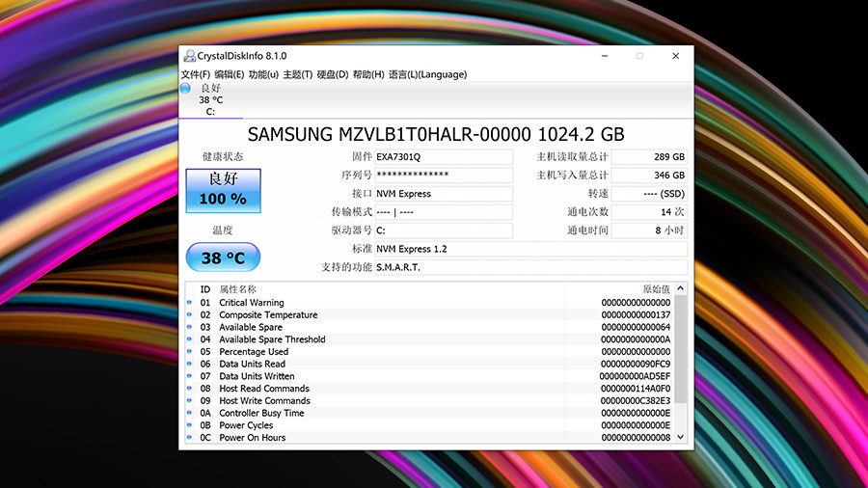This screenshot has height=488, width=868.
Task: Open the 主题(T) menu
Action: (x=298, y=74)
